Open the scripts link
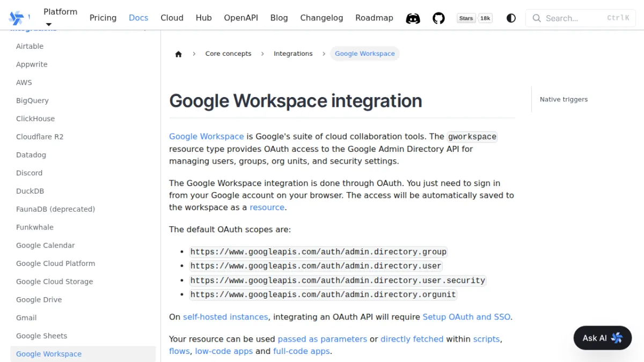 (486, 339)
